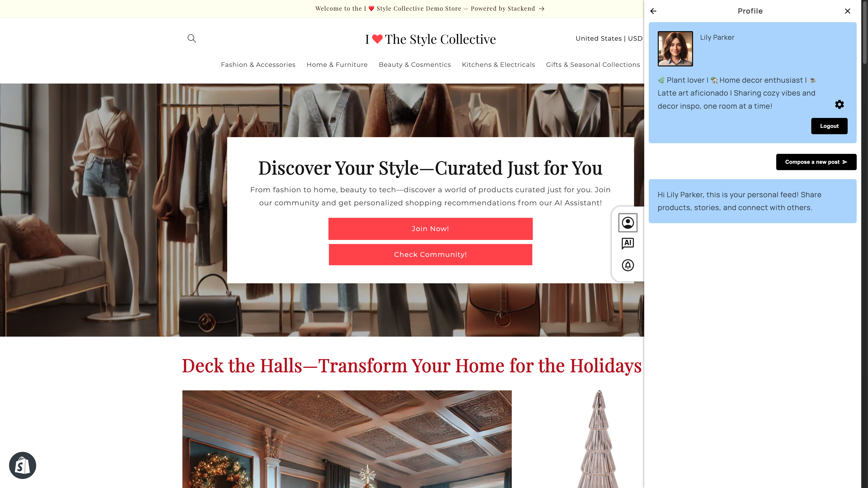Toggle the Check Community link button

coord(430,254)
